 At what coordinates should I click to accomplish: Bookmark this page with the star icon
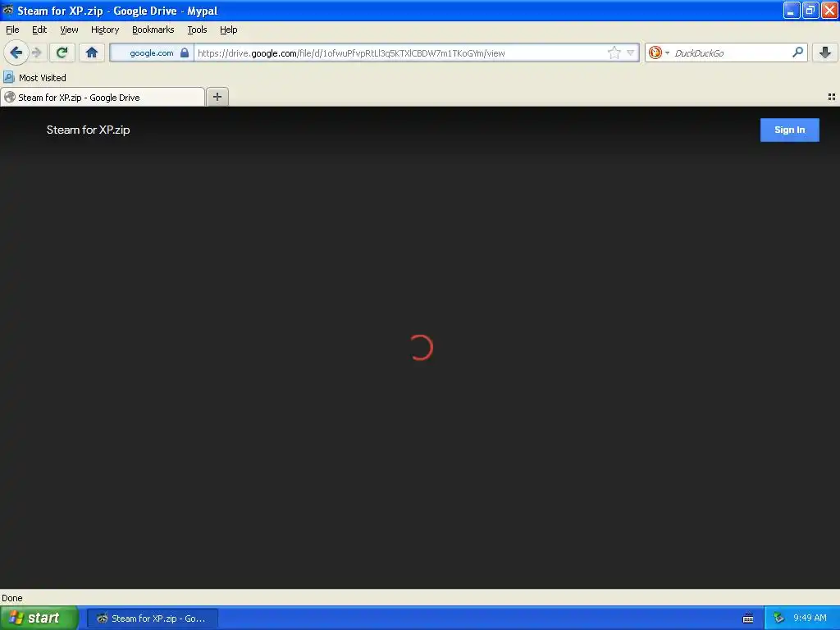pyautogui.click(x=614, y=52)
